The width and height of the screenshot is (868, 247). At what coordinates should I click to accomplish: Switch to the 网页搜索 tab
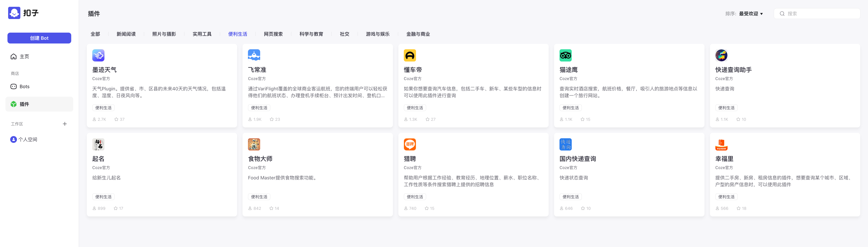click(273, 34)
